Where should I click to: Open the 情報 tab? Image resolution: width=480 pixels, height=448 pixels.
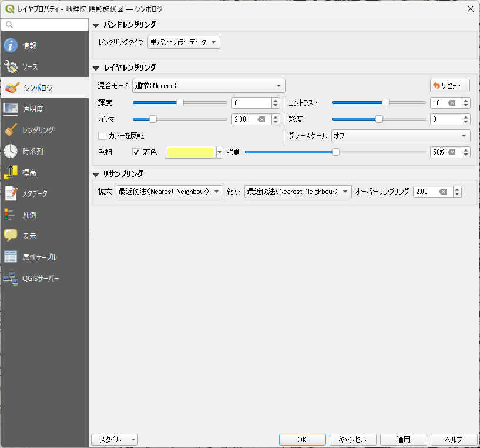45,45
